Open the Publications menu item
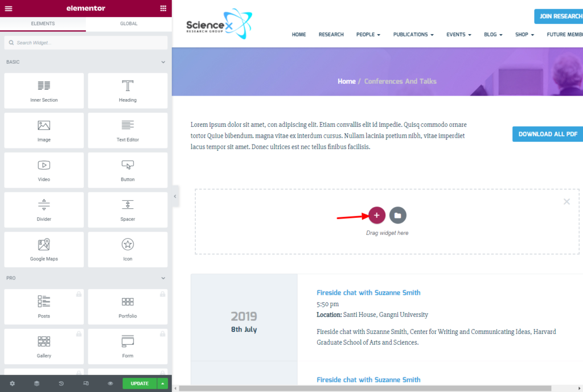The width and height of the screenshot is (583, 392). pyautogui.click(x=413, y=35)
